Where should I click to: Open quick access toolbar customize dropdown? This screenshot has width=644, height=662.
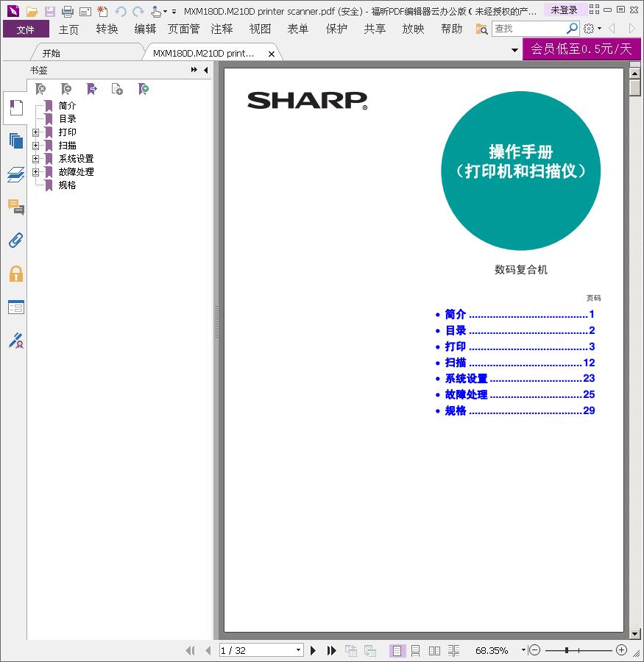pyautogui.click(x=174, y=12)
